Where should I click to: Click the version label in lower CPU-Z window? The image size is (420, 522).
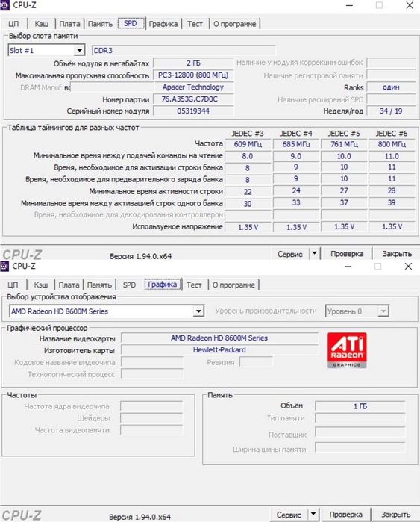point(140,517)
